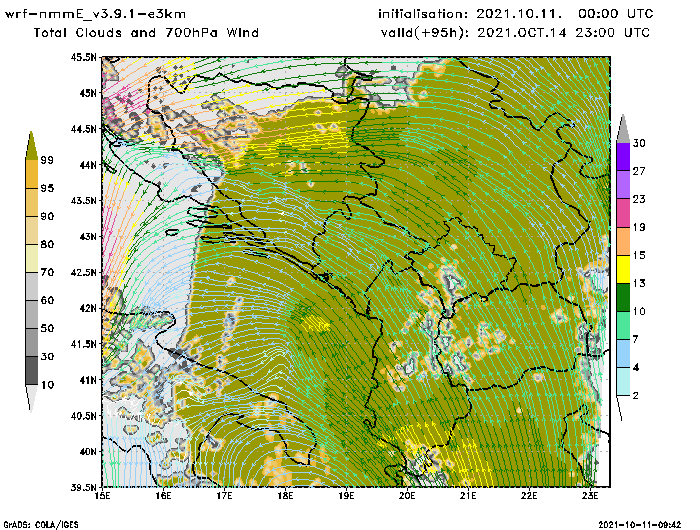The width and height of the screenshot is (700, 530).
Task: Click the valid time '2021.OCT.14 23:00 UTC'
Action: 564,33
